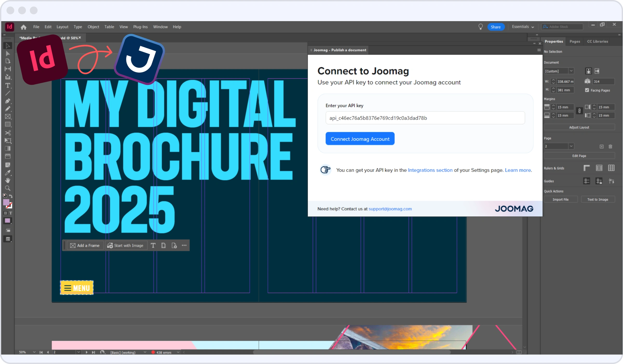Uncheck the Facing Pages checkbox
The height and width of the screenshot is (364, 623).
pos(587,90)
